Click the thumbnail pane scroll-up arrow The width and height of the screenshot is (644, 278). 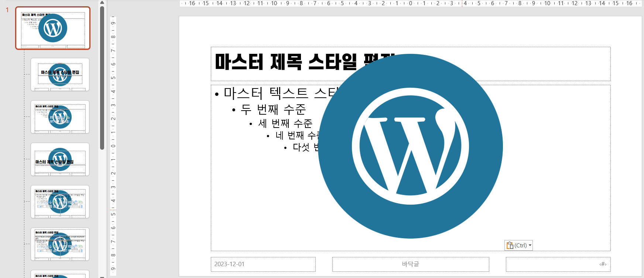102,3
